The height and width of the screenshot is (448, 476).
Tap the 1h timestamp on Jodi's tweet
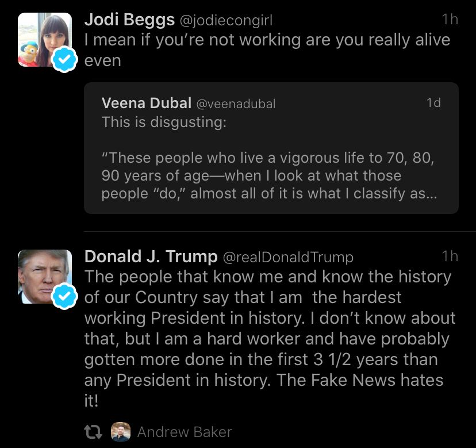[450, 20]
